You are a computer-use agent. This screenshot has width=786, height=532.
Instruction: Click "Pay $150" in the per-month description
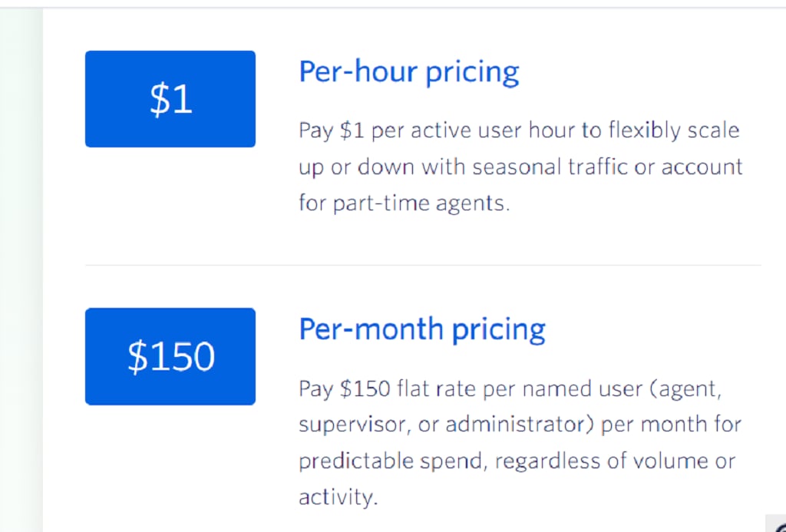(345, 389)
